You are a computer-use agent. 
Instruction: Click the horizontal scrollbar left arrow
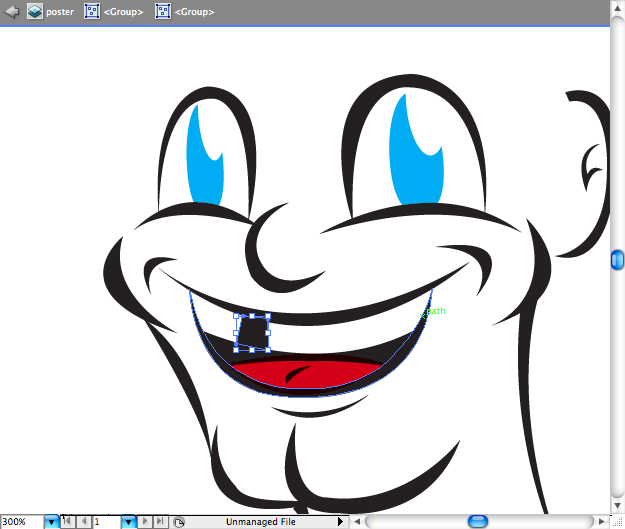(x=357, y=521)
